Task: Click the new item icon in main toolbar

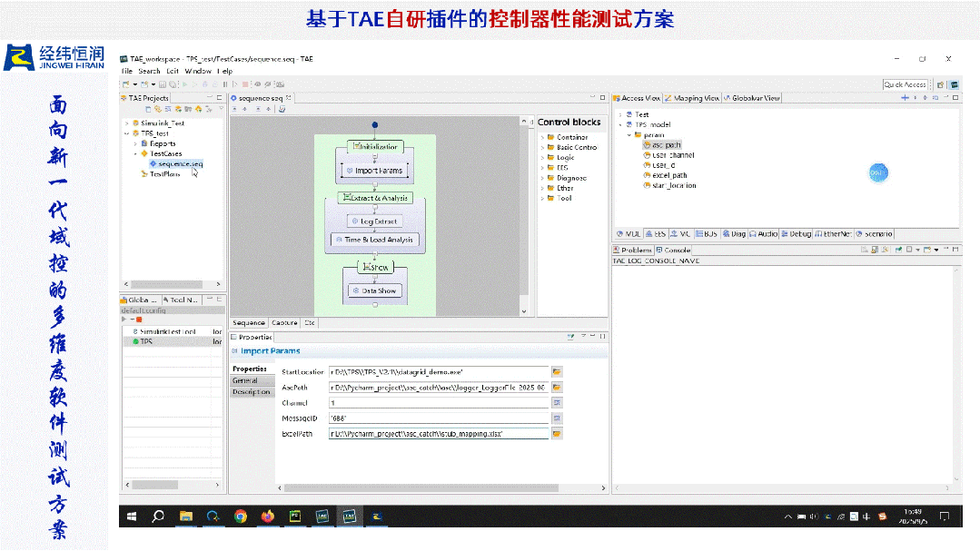Action: (x=127, y=84)
